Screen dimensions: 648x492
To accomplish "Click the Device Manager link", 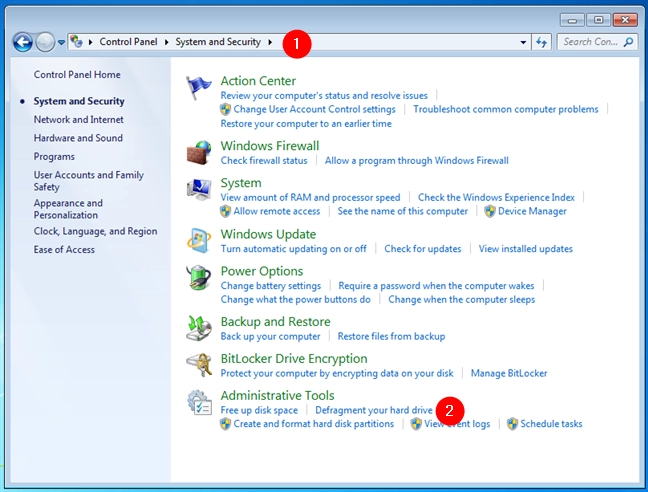I will [532, 211].
